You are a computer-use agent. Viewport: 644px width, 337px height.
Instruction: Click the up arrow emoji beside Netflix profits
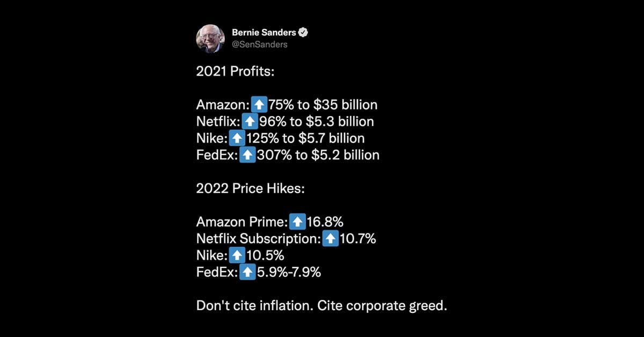point(250,121)
